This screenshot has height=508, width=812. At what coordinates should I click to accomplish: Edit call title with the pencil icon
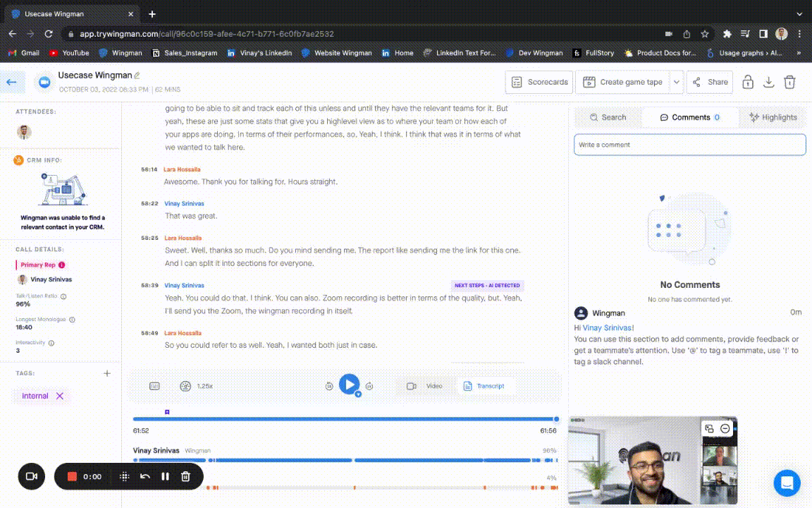click(137, 75)
